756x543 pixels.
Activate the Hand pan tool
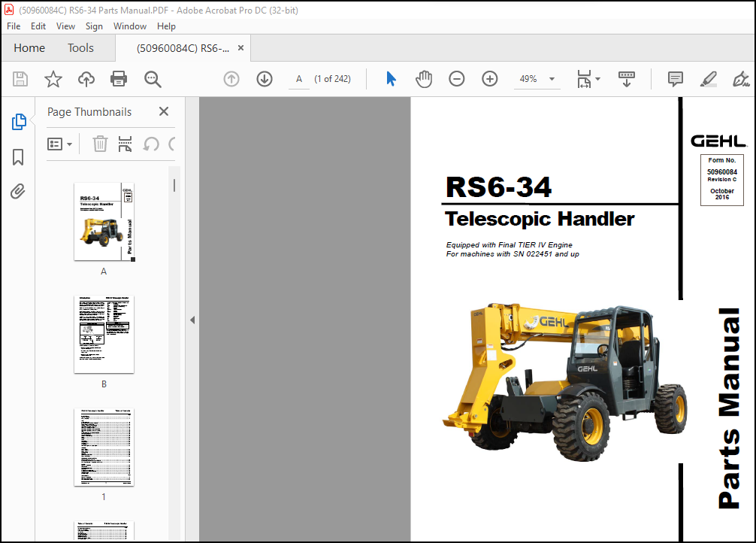(x=424, y=79)
